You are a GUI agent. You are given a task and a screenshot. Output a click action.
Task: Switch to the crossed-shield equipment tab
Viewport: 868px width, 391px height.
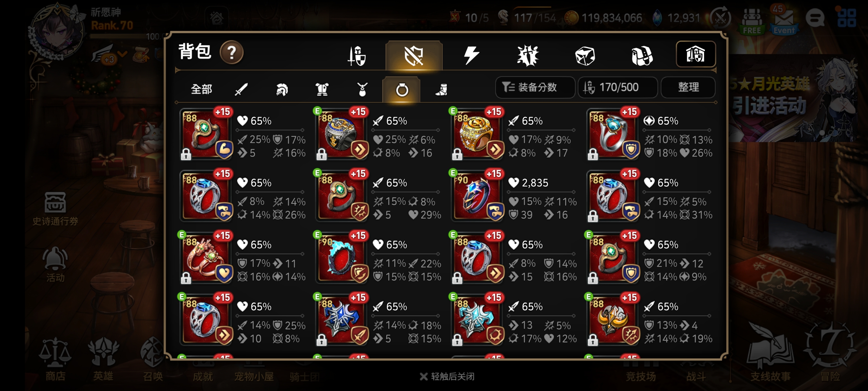[x=414, y=55]
